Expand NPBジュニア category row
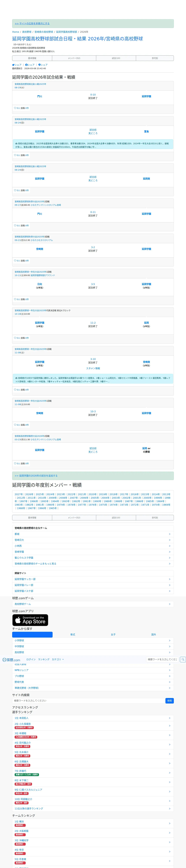This screenshot has height=868, width=186. pos(93,670)
